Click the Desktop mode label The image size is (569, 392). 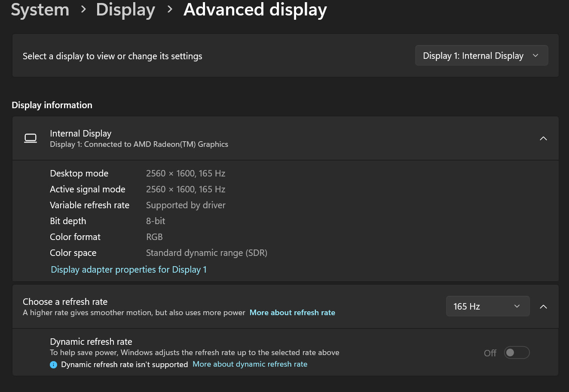click(x=79, y=173)
